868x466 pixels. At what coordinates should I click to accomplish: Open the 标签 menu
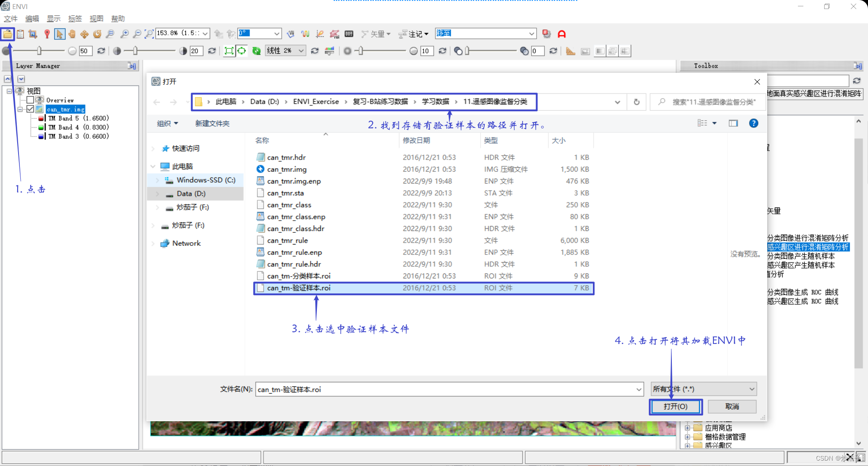coord(75,19)
